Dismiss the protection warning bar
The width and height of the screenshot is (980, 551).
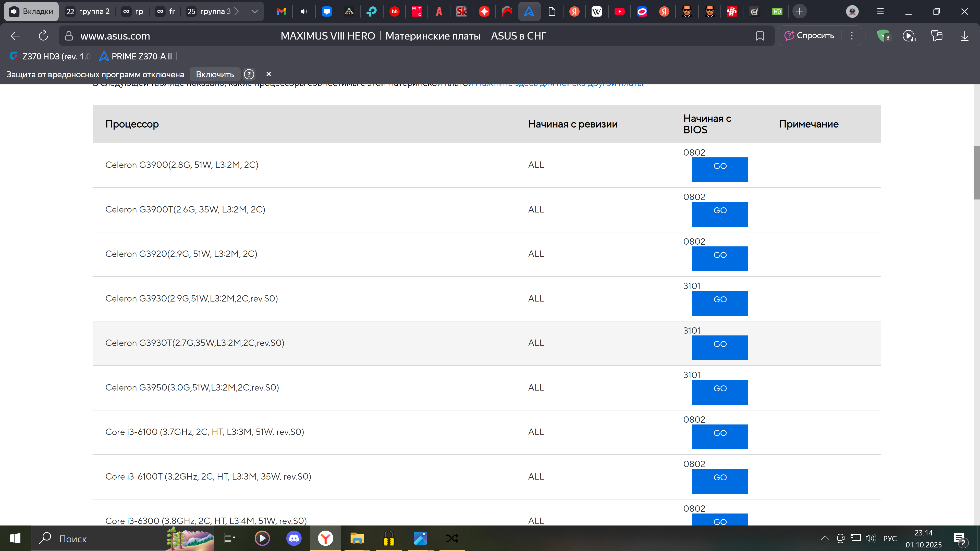pos(268,74)
